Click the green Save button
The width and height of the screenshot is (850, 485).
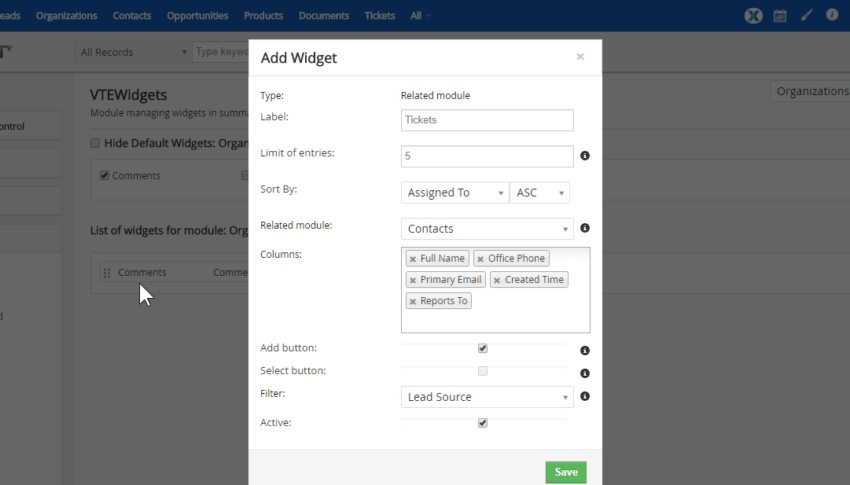(566, 472)
